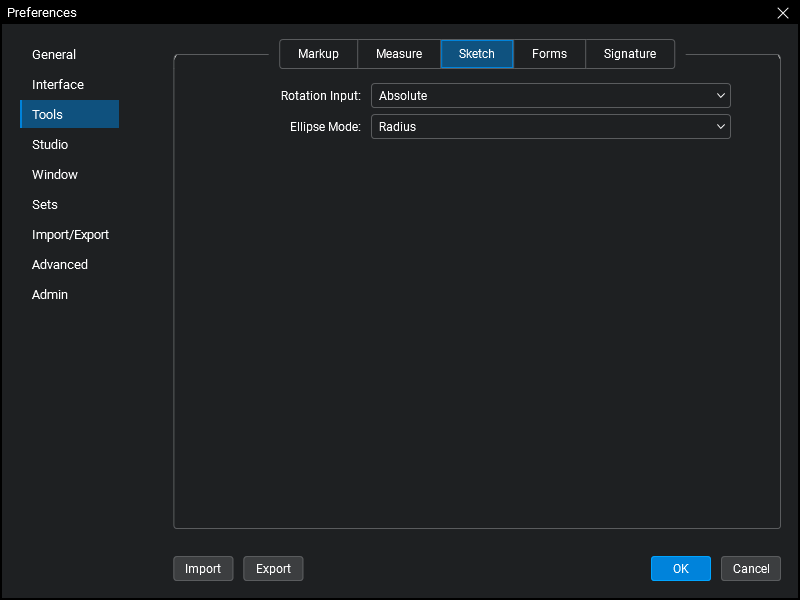Open the Window preferences section
The width and height of the screenshot is (800, 600).
(55, 175)
